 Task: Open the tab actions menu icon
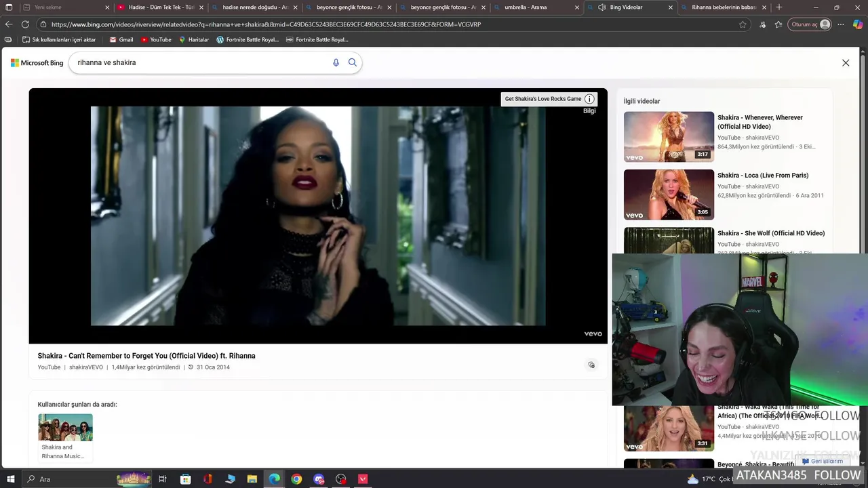tap(9, 7)
